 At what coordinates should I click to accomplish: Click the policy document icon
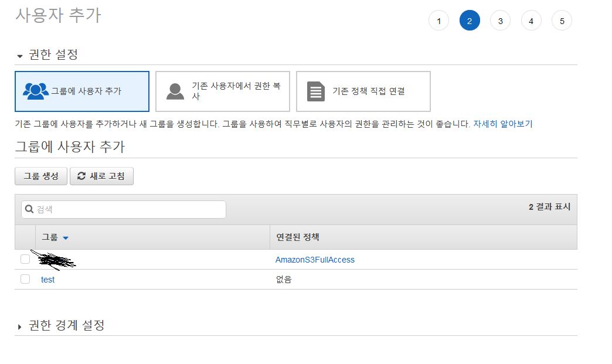316,91
